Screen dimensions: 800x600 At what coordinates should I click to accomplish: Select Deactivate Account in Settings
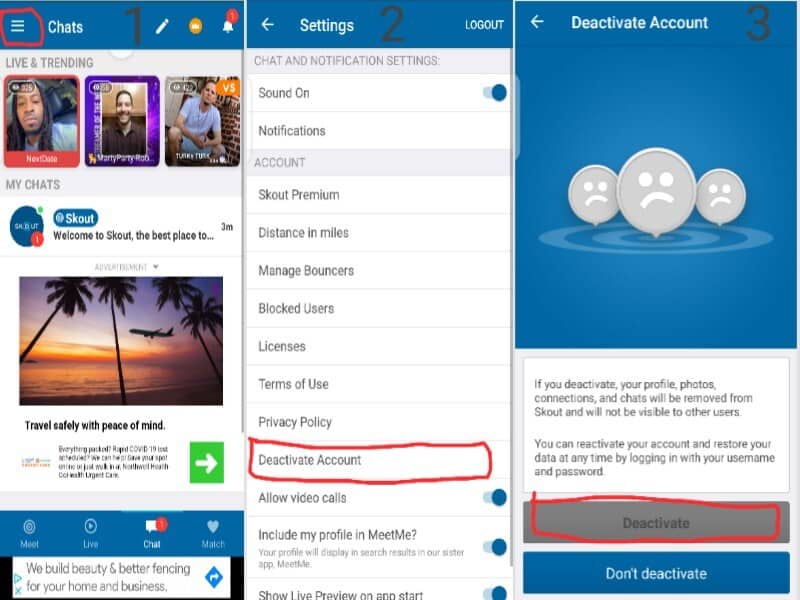[x=380, y=460]
